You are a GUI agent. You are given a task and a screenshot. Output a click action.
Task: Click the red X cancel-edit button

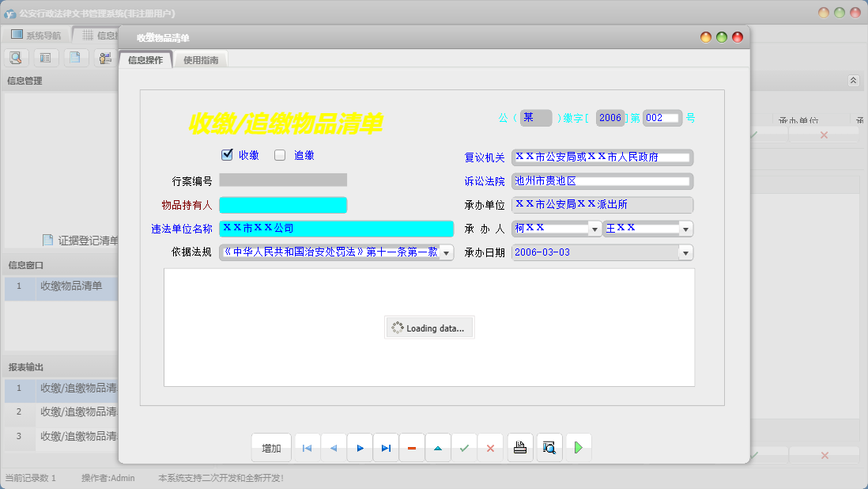[490, 448]
